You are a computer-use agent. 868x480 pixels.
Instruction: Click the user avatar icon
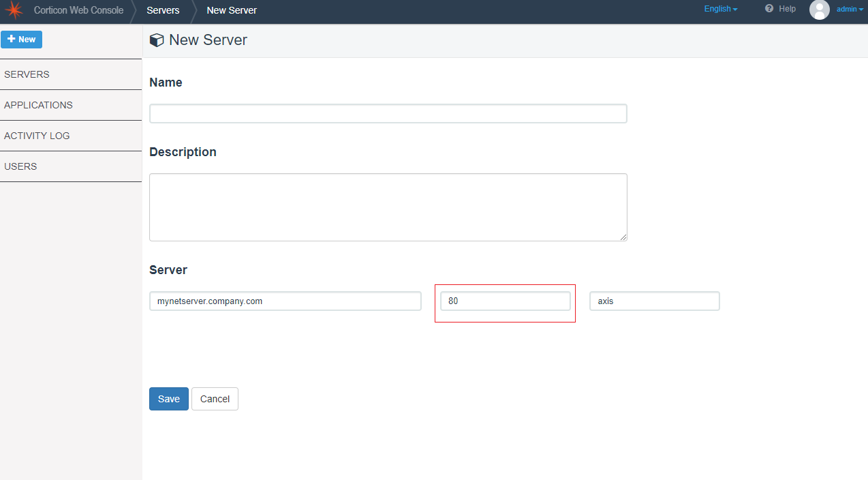point(820,10)
